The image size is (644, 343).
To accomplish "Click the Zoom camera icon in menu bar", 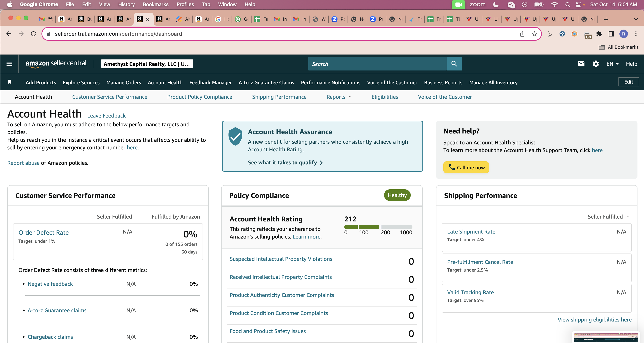I will (458, 4).
